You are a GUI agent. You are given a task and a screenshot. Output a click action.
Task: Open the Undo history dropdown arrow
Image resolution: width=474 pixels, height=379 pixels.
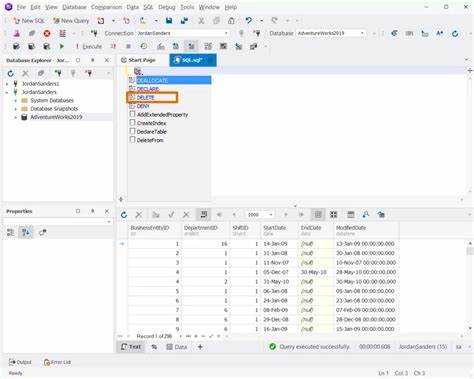tap(261, 21)
